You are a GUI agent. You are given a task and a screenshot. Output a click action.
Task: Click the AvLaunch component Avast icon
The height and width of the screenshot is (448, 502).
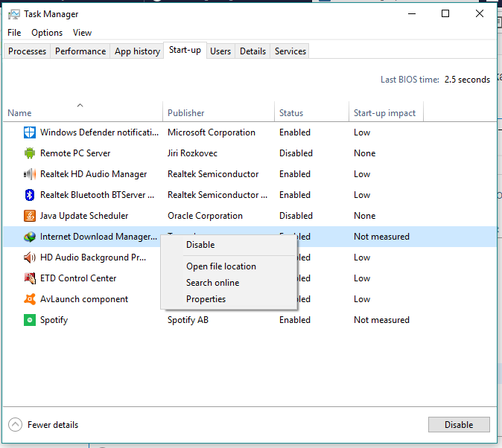(30, 299)
